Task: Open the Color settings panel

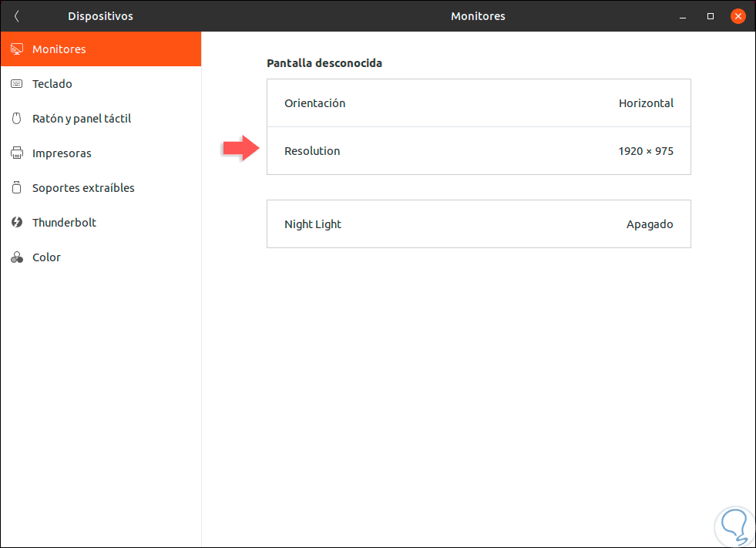Action: [x=101, y=257]
